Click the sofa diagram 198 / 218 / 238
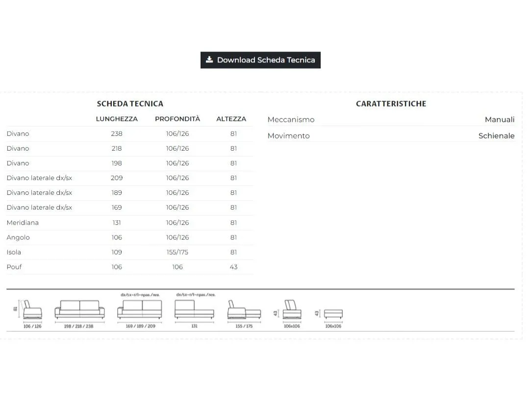The height and width of the screenshot is (399, 532). (x=80, y=314)
